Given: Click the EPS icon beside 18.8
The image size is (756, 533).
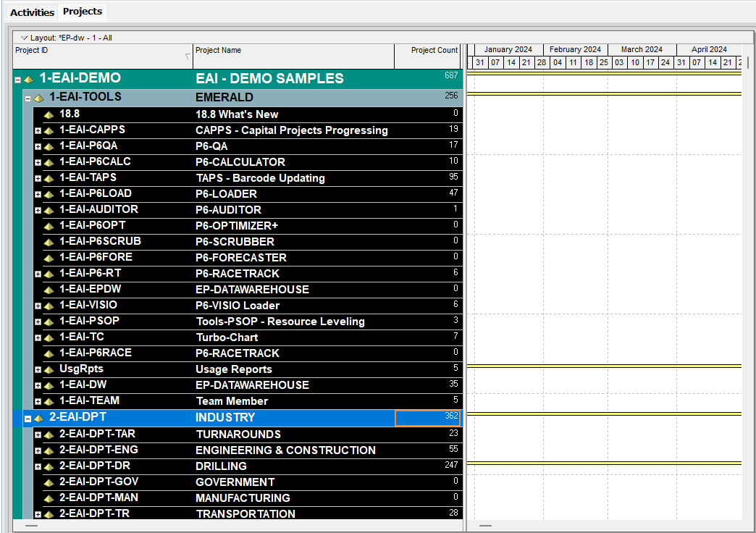Looking at the screenshot, I should [49, 115].
